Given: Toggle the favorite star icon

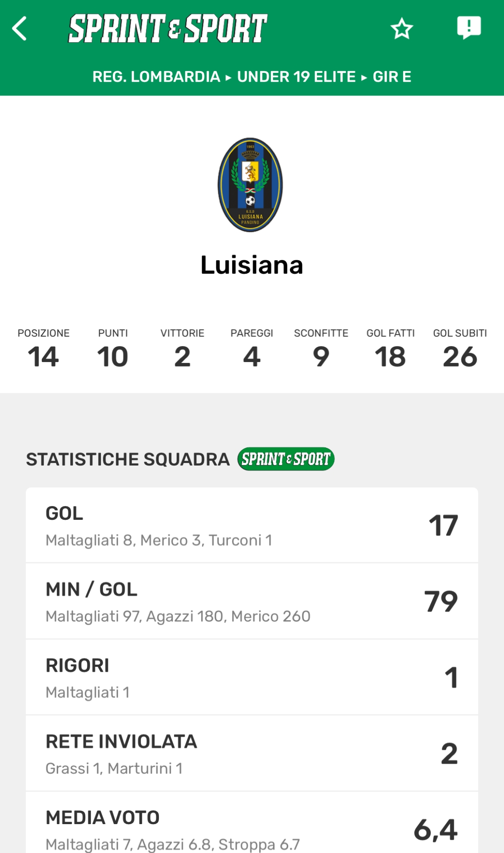Looking at the screenshot, I should [x=401, y=28].
